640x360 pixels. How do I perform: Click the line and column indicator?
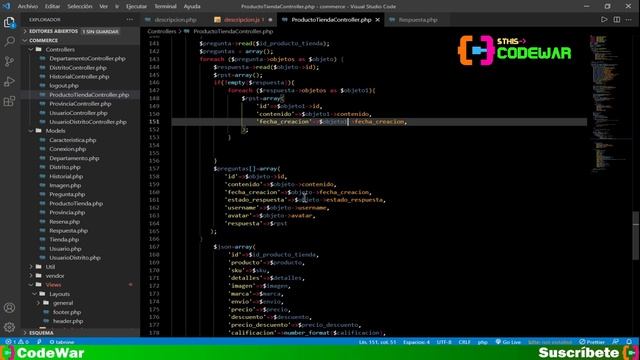pyautogui.click(x=377, y=342)
